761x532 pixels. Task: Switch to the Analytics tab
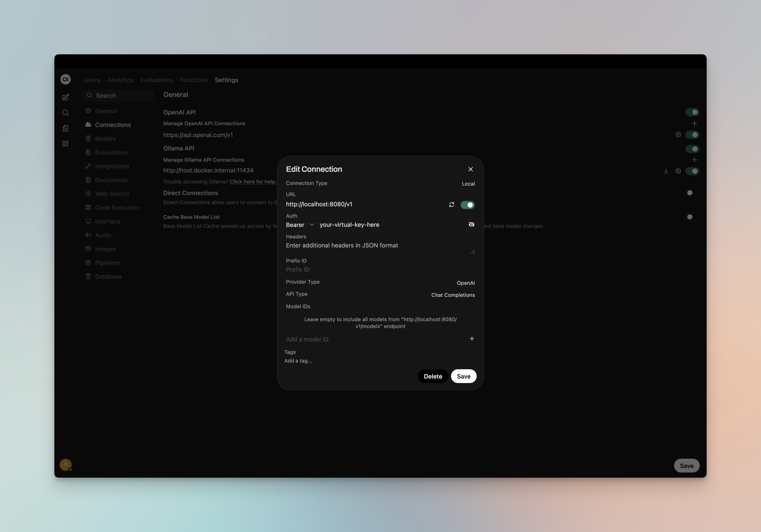[120, 80]
